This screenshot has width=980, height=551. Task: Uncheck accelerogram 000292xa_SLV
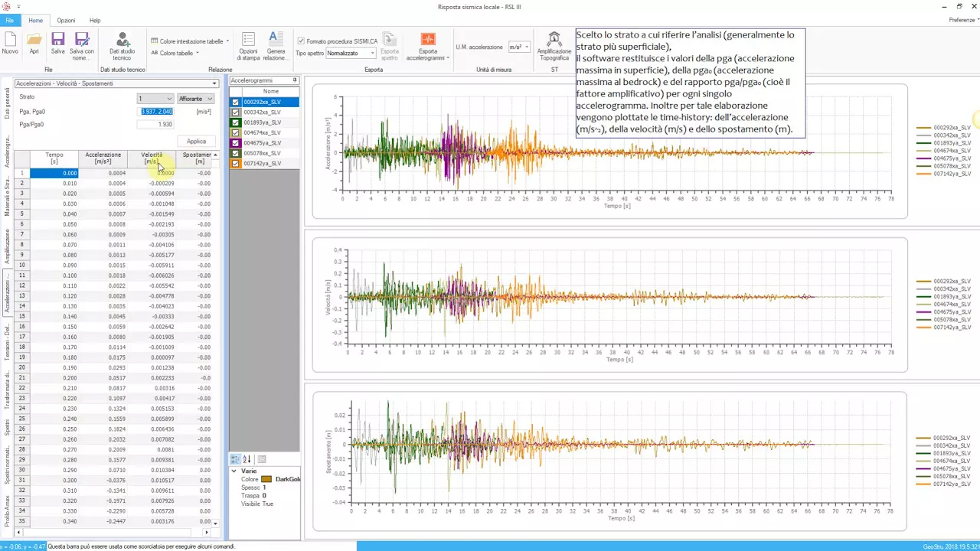pos(236,102)
